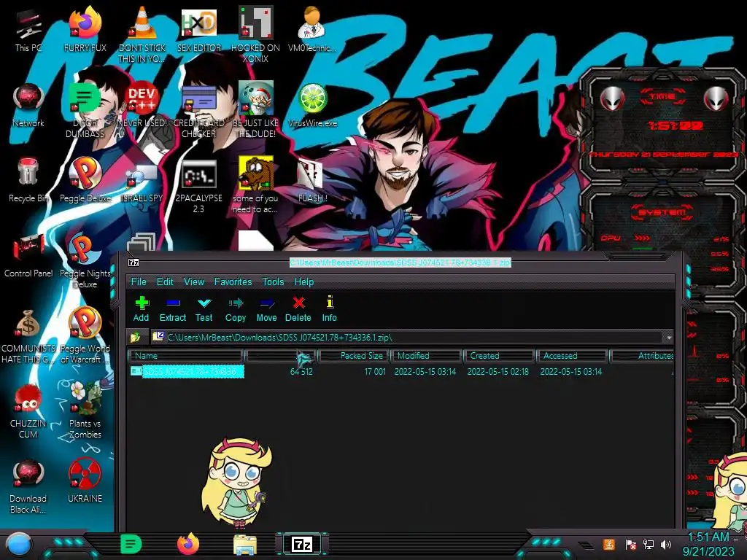
Task: Click the archive path address field
Action: pos(407,338)
